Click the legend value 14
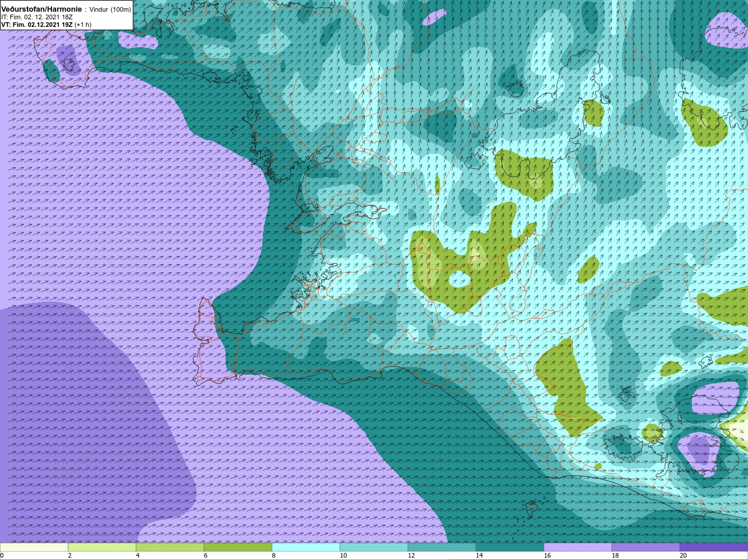 click(x=480, y=556)
